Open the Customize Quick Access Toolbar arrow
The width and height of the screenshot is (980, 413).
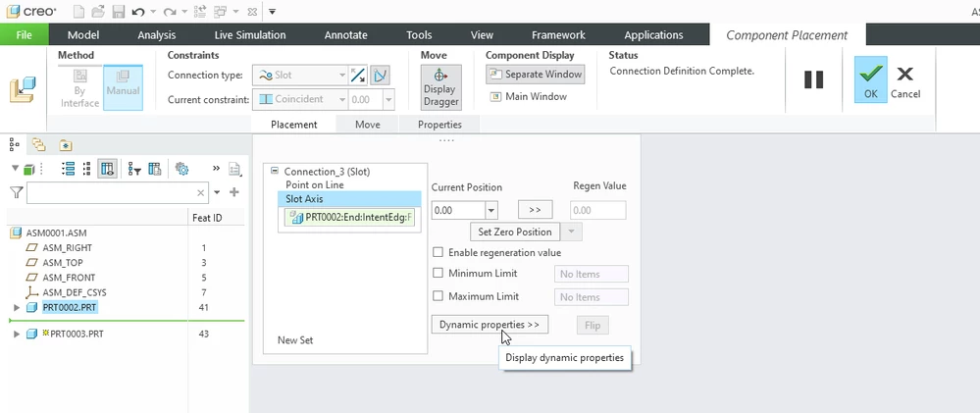pyautogui.click(x=273, y=12)
